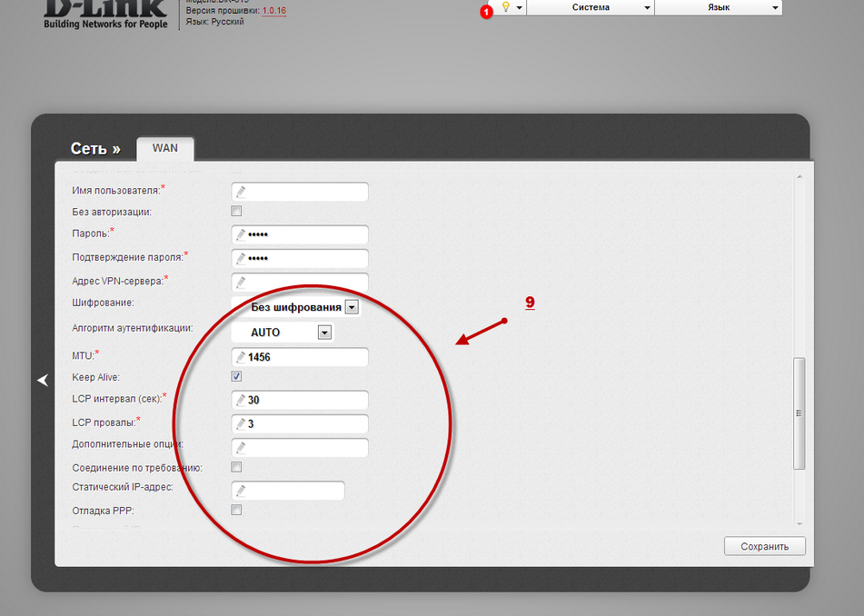Click the Подтверждение пароля field
This screenshot has height=616, width=864.
(x=300, y=258)
